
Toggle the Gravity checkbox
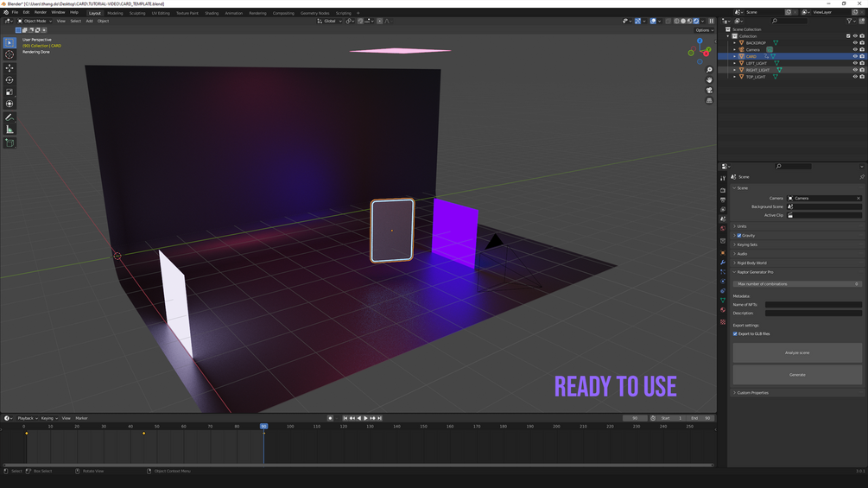coord(739,236)
